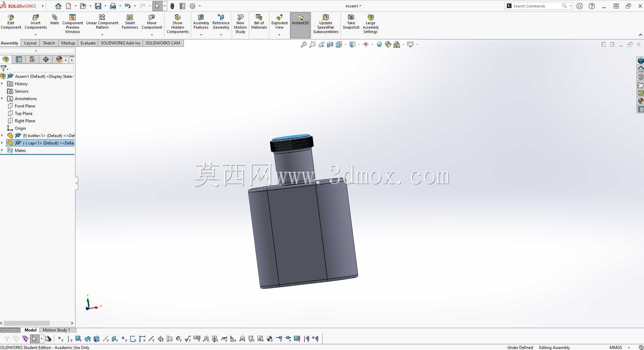Image resolution: width=644 pixels, height=350 pixels.
Task: Click Select All Filters funnel icon
Action: point(25,339)
